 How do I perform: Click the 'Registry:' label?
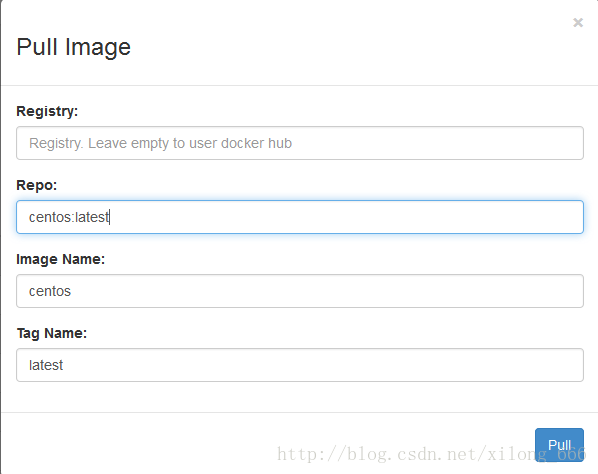click(47, 111)
